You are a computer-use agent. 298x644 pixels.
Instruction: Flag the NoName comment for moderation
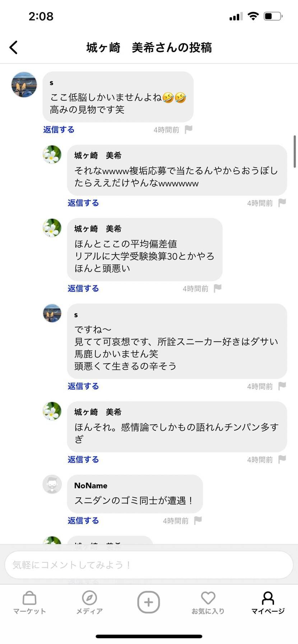point(199,521)
